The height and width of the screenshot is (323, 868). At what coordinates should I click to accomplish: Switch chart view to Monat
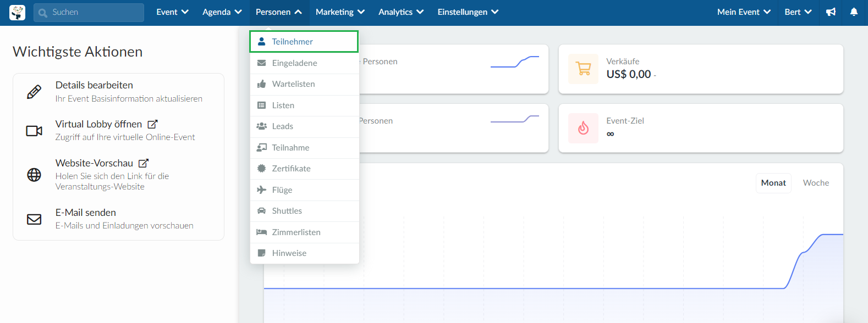(x=773, y=183)
